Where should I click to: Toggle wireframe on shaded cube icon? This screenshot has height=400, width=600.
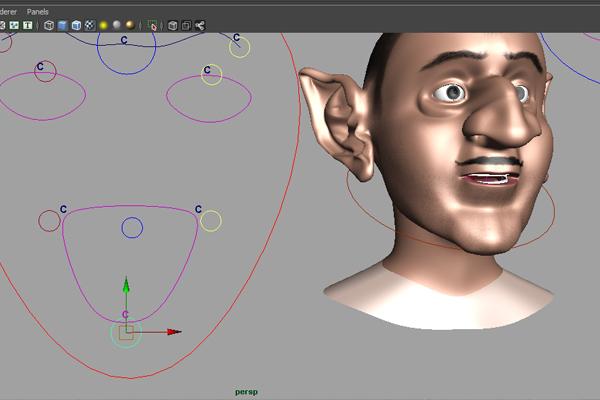(76, 26)
